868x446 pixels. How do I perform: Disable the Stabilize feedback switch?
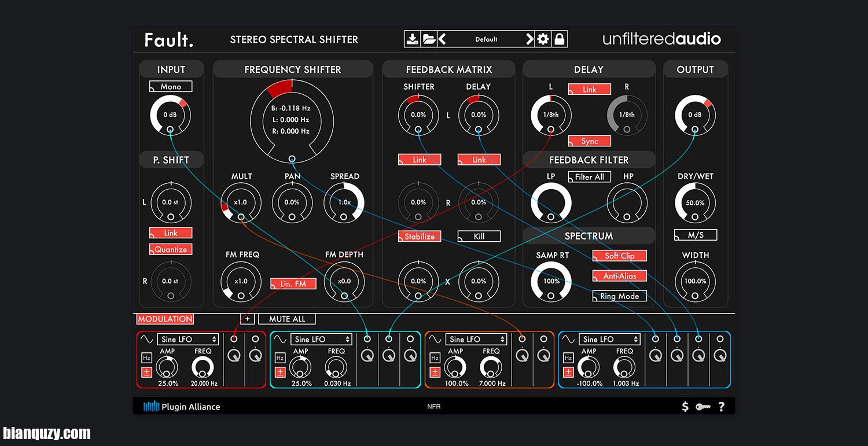click(x=420, y=236)
